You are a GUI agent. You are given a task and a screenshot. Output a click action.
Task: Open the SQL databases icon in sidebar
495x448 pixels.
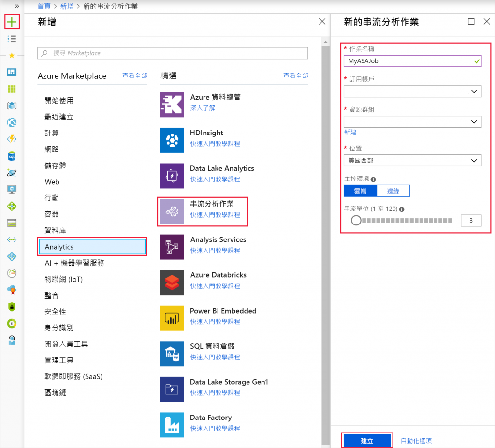(12, 156)
